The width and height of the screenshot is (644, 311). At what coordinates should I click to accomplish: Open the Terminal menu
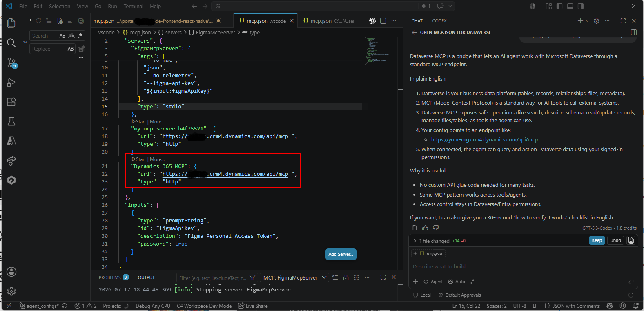[134, 6]
